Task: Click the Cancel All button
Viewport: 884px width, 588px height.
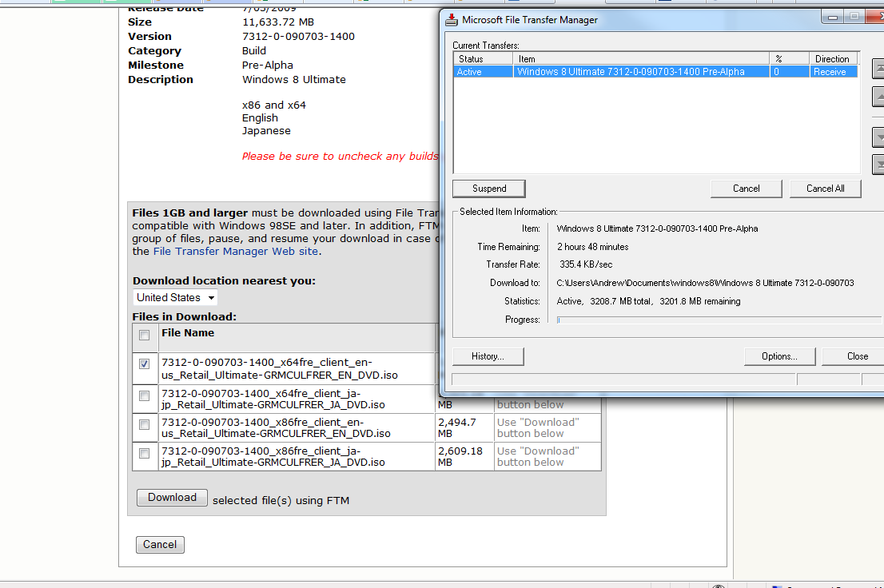Action: pos(826,189)
